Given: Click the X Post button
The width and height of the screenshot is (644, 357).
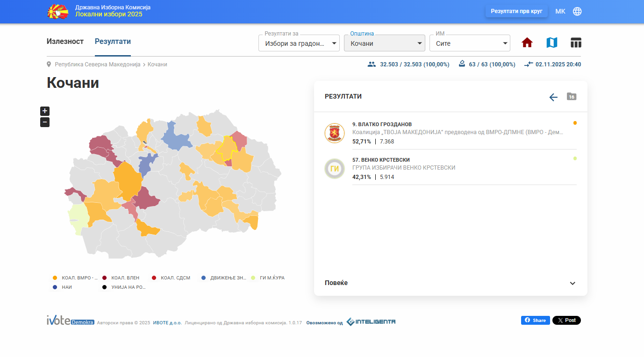Looking at the screenshot, I should pos(566,321).
